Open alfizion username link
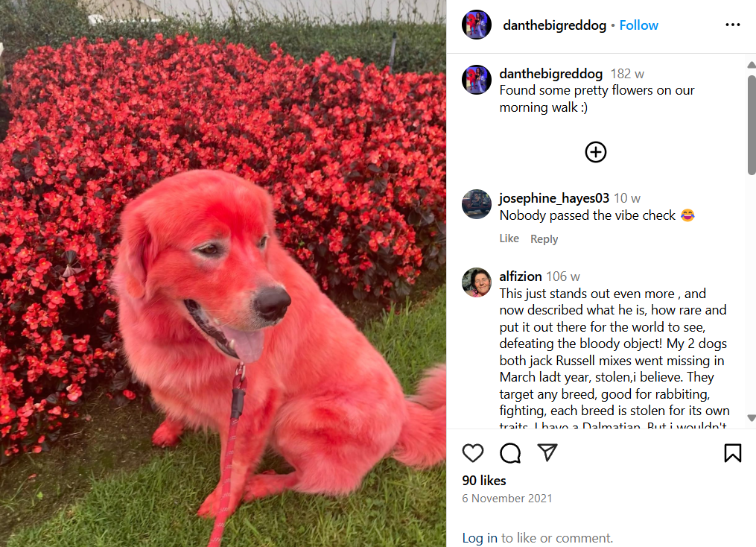Viewport: 756px width, 547px height. (x=520, y=276)
